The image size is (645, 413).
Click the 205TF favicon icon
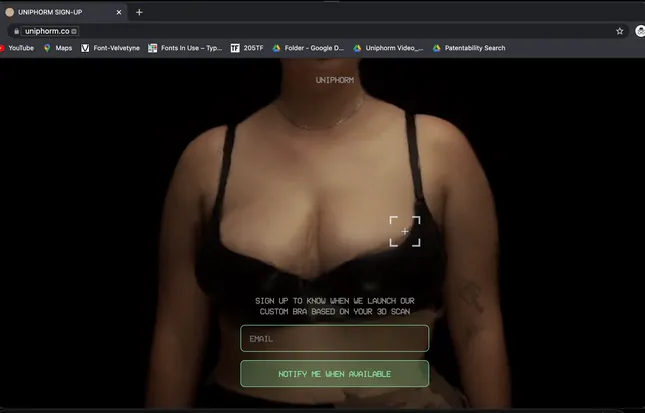[235, 48]
